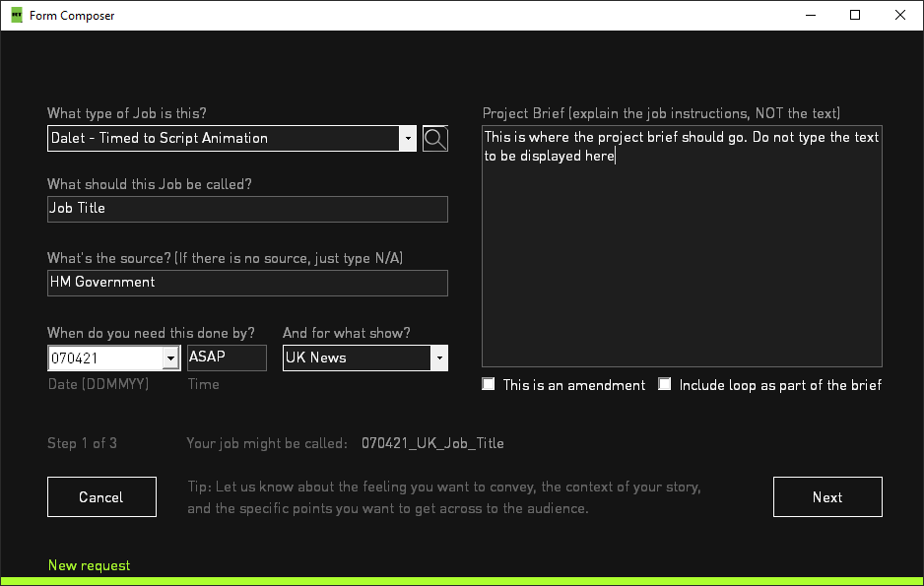Viewport: 924px width, 586px height.
Task: Click the Form Composer app icon
Action: (x=17, y=15)
